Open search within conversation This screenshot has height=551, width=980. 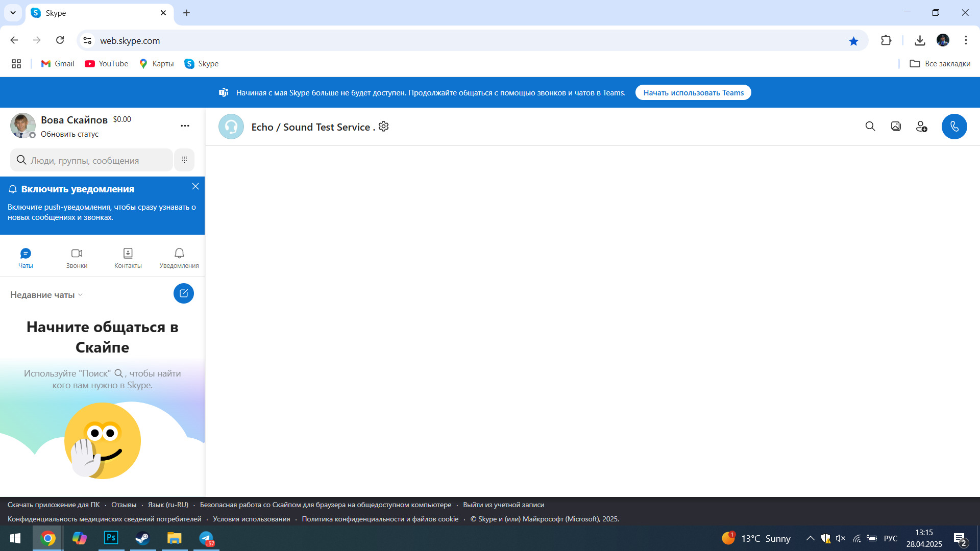click(x=870, y=127)
